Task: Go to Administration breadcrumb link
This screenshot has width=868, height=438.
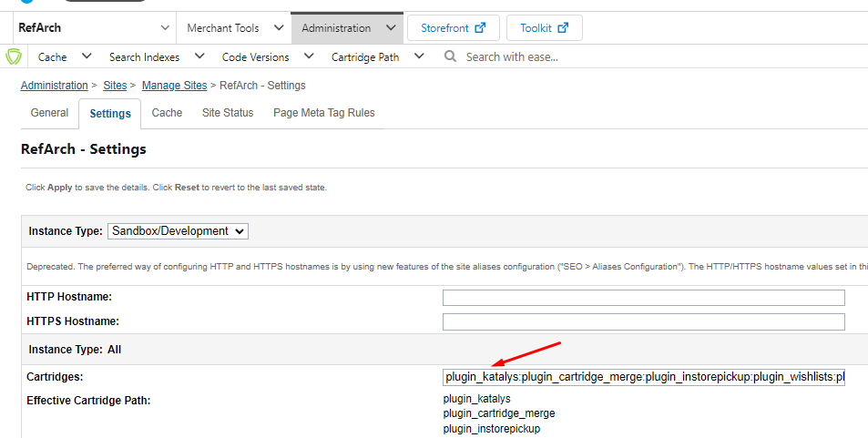Action: (x=54, y=86)
